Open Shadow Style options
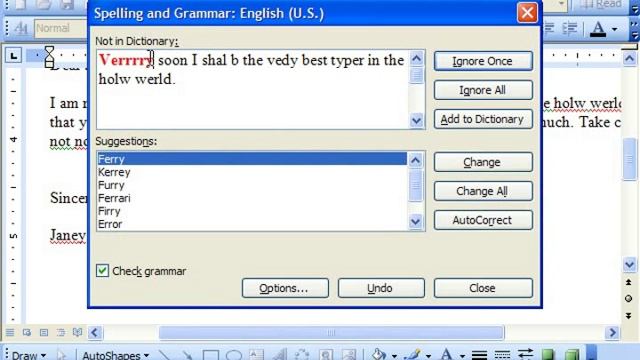The width and height of the screenshot is (640, 360). pos(548,354)
